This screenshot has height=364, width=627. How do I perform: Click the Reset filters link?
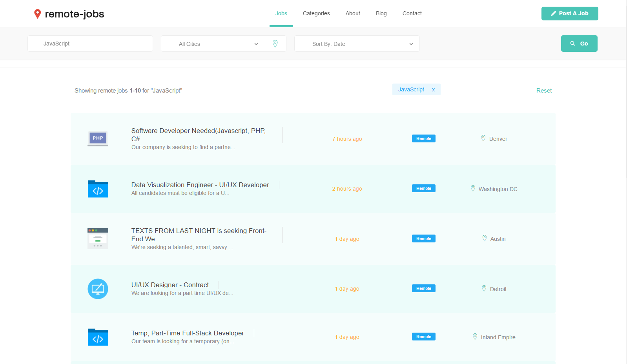544,91
